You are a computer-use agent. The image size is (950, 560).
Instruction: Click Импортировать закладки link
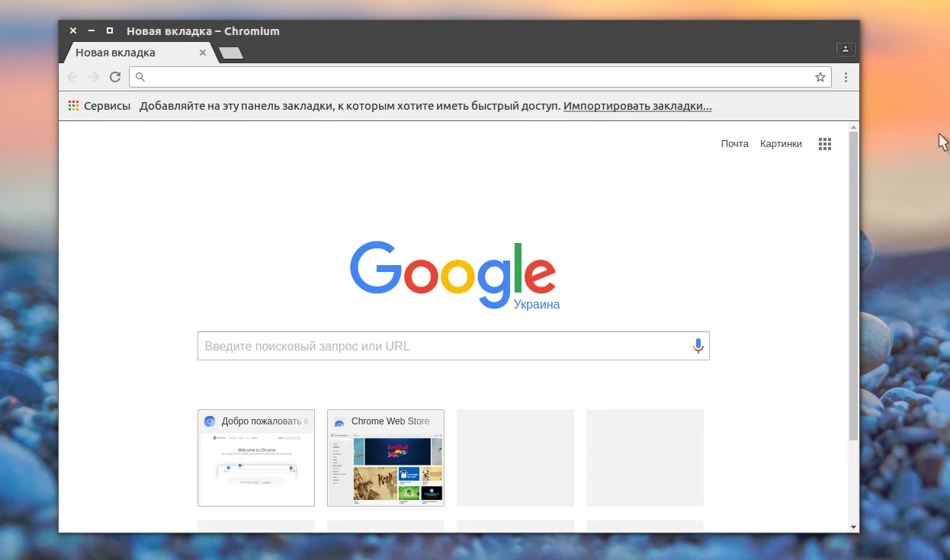point(637,106)
